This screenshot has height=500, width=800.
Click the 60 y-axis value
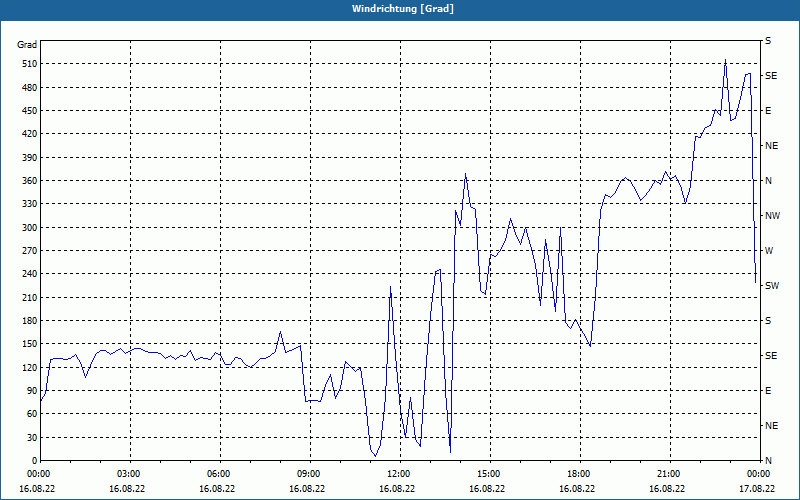[x=32, y=413]
